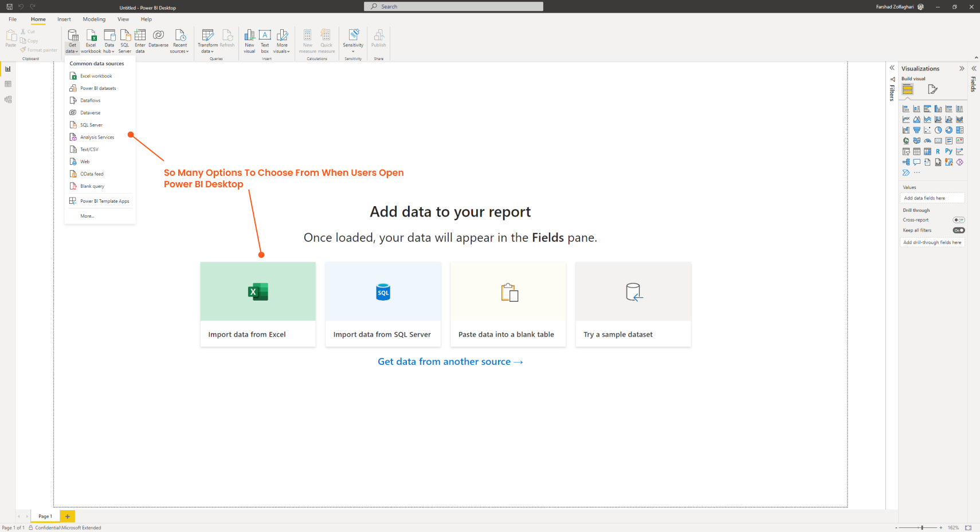
Task: Open the Model view in left sidebar
Action: coord(8,100)
